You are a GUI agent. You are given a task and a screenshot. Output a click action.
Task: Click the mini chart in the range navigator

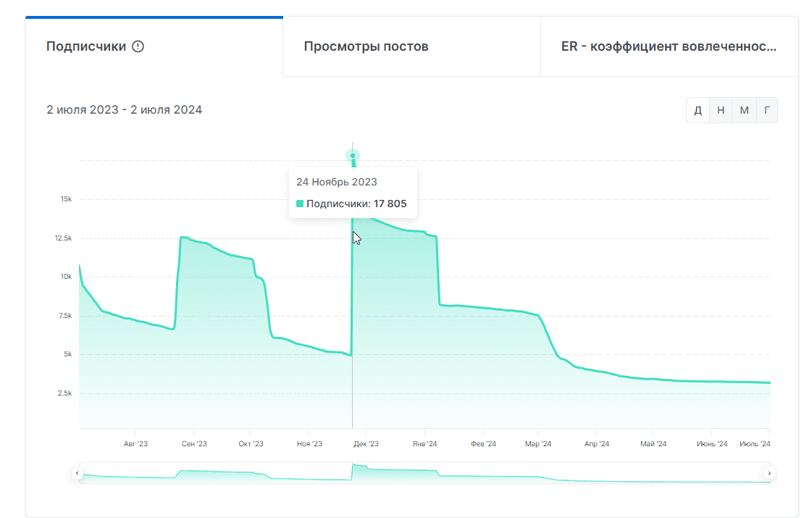(x=424, y=473)
